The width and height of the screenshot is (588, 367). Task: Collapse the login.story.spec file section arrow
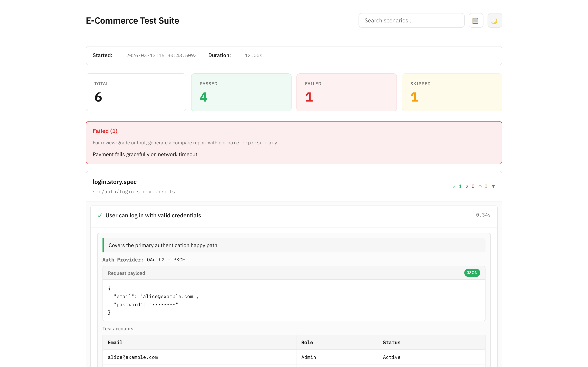493,186
